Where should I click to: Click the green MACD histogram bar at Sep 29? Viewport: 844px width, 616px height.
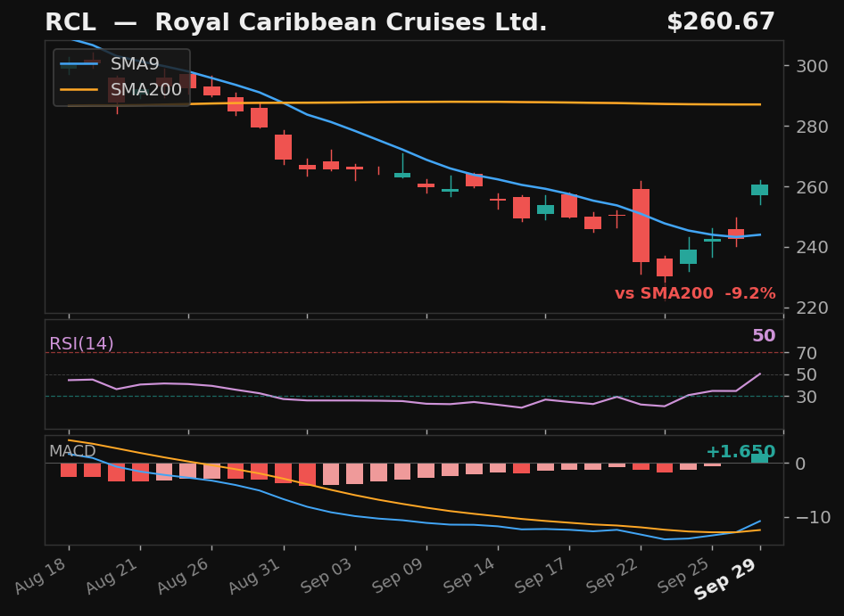point(760,458)
